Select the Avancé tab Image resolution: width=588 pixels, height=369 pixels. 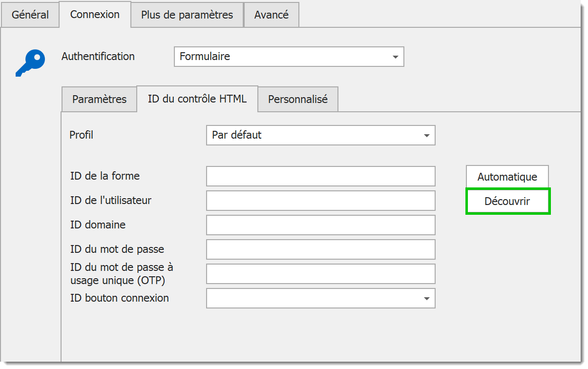271,15
